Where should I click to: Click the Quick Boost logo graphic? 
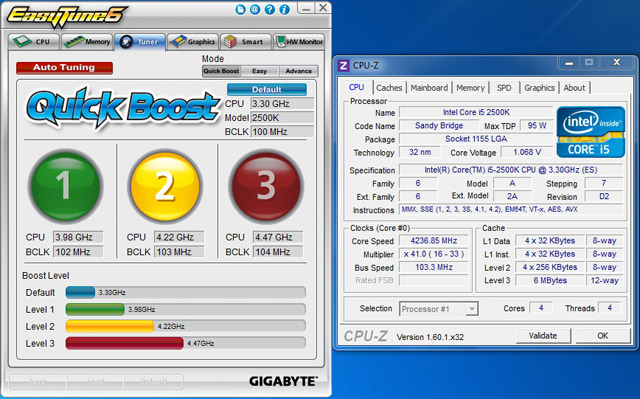[x=123, y=109]
